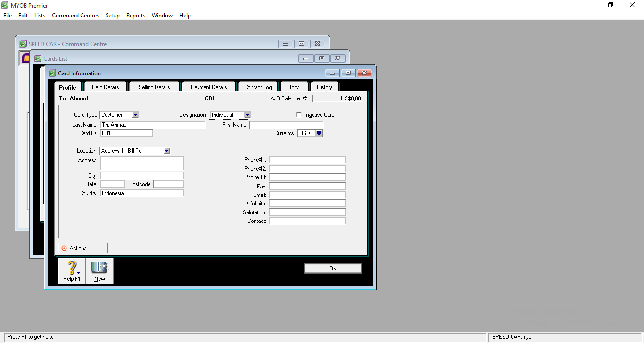Switch to the Jobs tab

pyautogui.click(x=294, y=87)
